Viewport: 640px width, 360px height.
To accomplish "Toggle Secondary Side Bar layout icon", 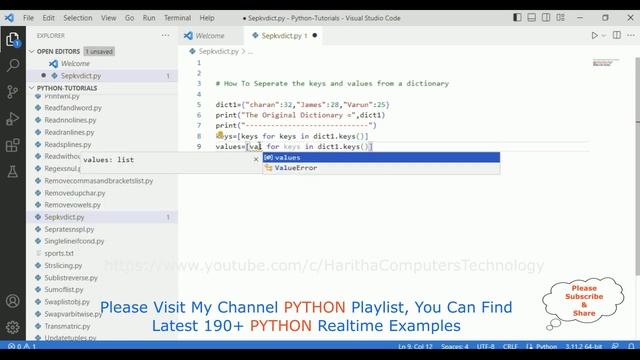I will point(546,18).
